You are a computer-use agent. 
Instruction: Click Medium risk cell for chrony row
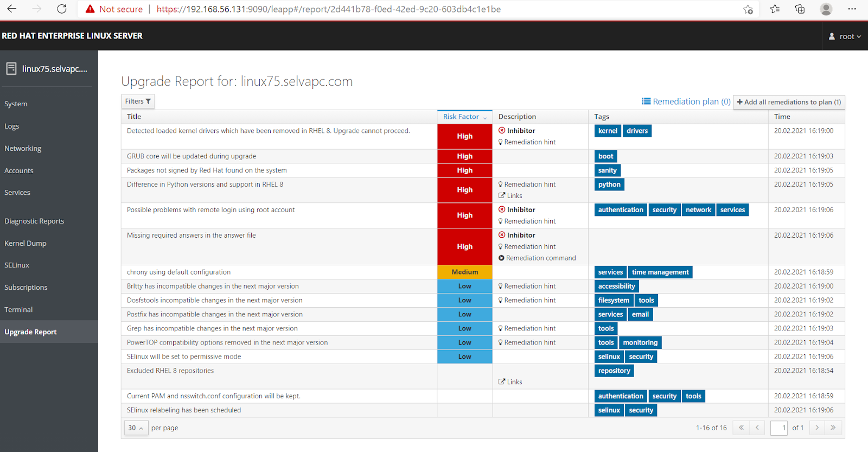tap(465, 272)
